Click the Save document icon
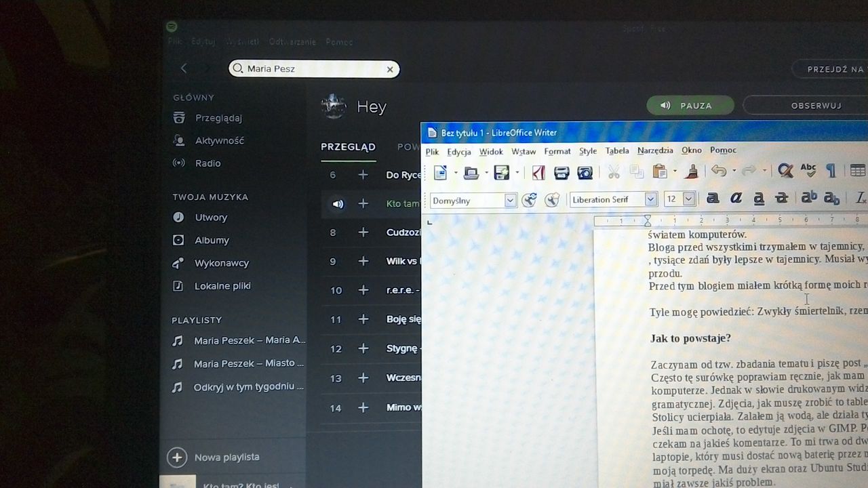 click(x=502, y=173)
